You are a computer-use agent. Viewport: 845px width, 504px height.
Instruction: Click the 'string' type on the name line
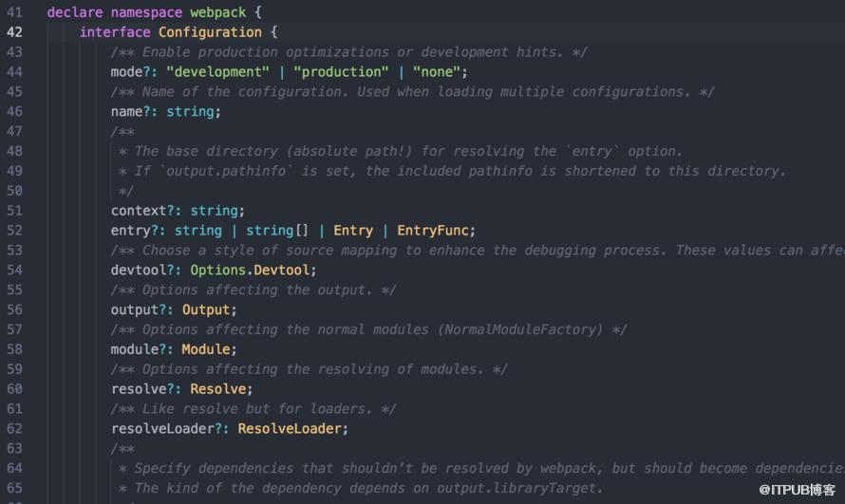click(x=190, y=111)
